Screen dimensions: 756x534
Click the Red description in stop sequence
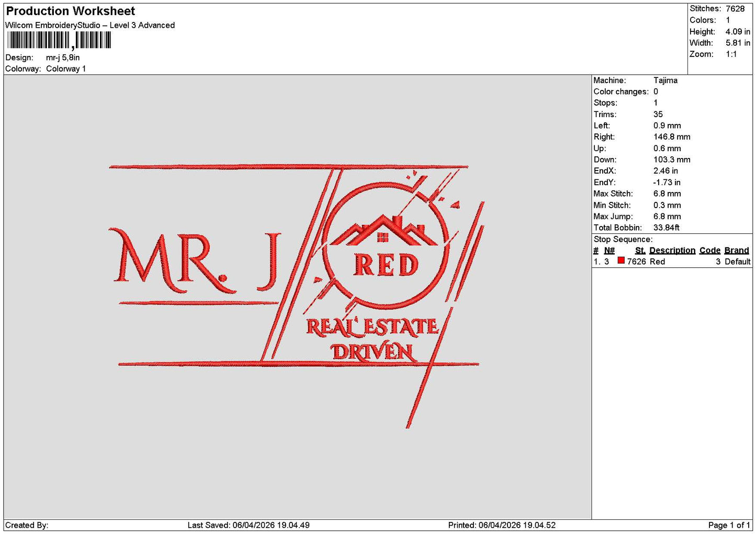coord(658,262)
